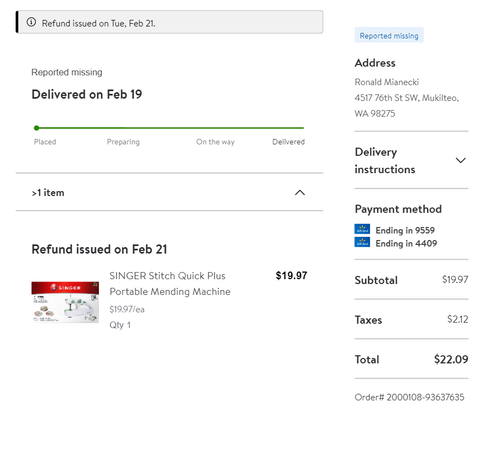The height and width of the screenshot is (473, 500).
Task: Click the >1 item label
Action: coord(48,193)
